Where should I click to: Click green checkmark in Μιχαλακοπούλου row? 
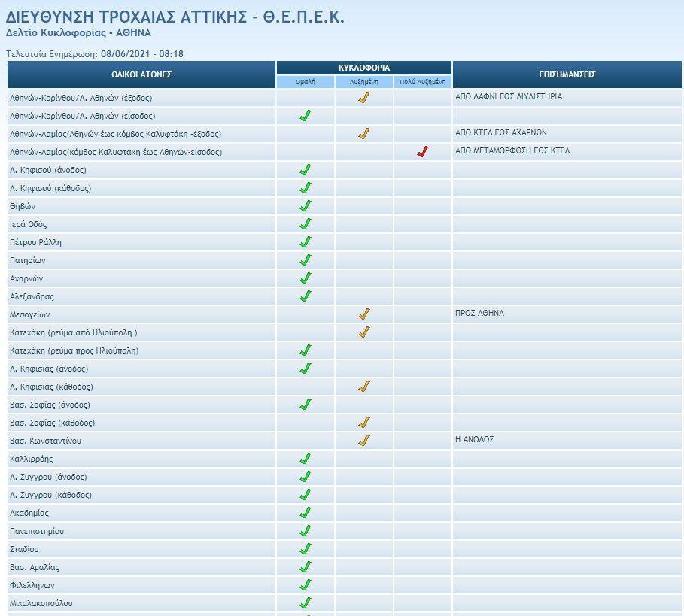pos(306,603)
